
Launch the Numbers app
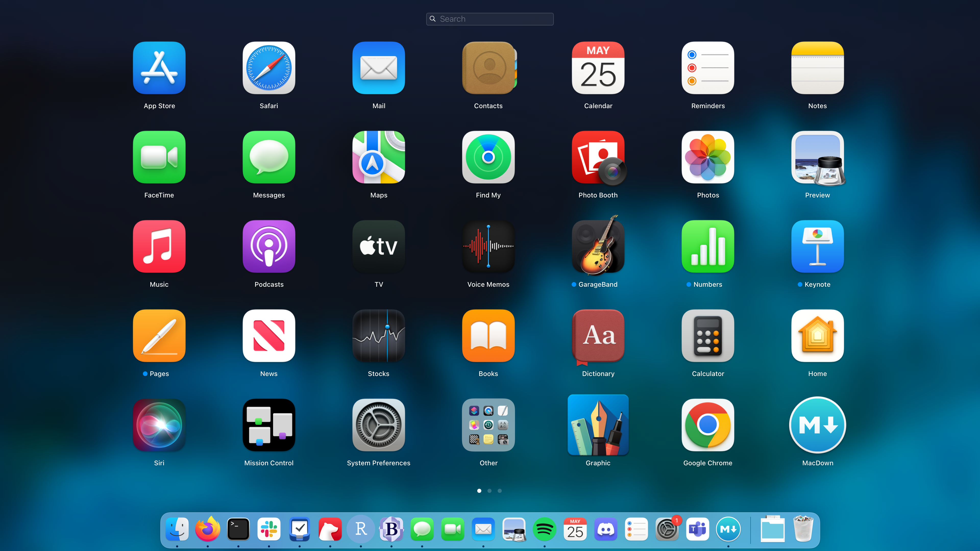(708, 246)
